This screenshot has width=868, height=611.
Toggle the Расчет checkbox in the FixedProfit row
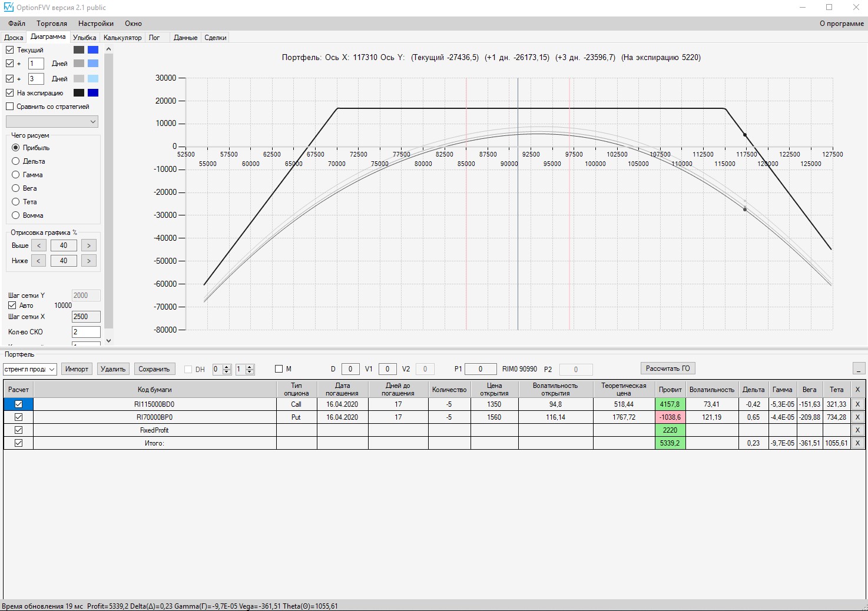[x=19, y=430]
